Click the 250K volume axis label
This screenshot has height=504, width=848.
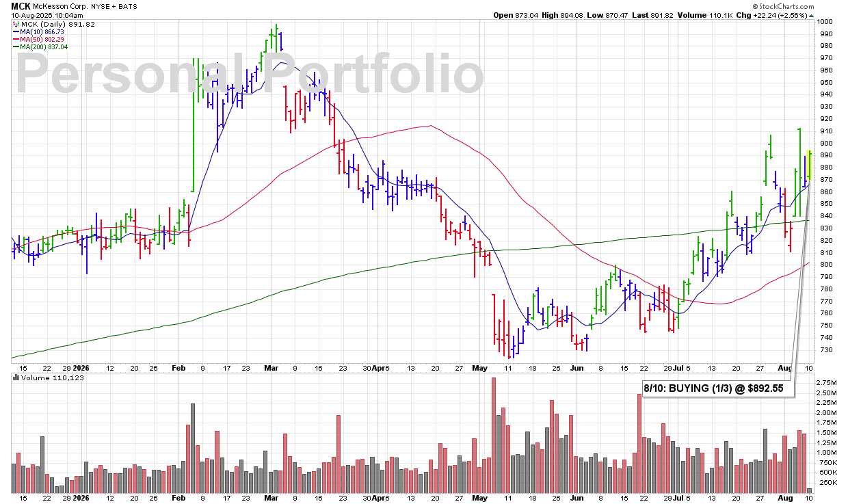pos(827,482)
